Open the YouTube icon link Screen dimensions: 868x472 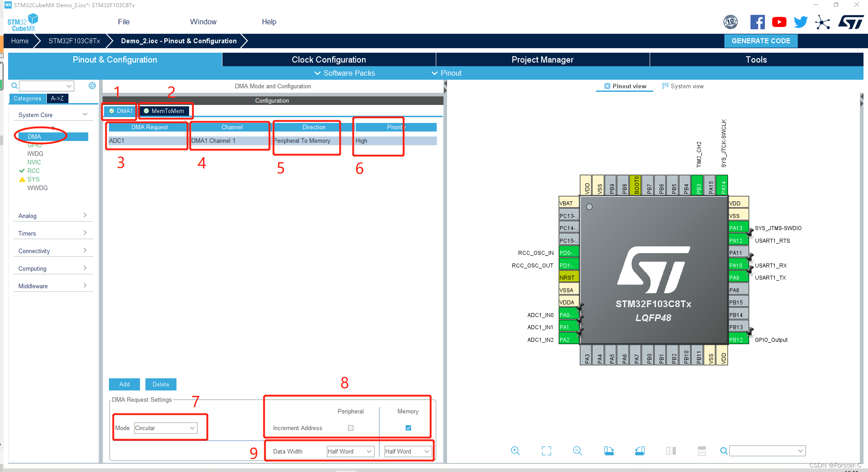point(779,22)
